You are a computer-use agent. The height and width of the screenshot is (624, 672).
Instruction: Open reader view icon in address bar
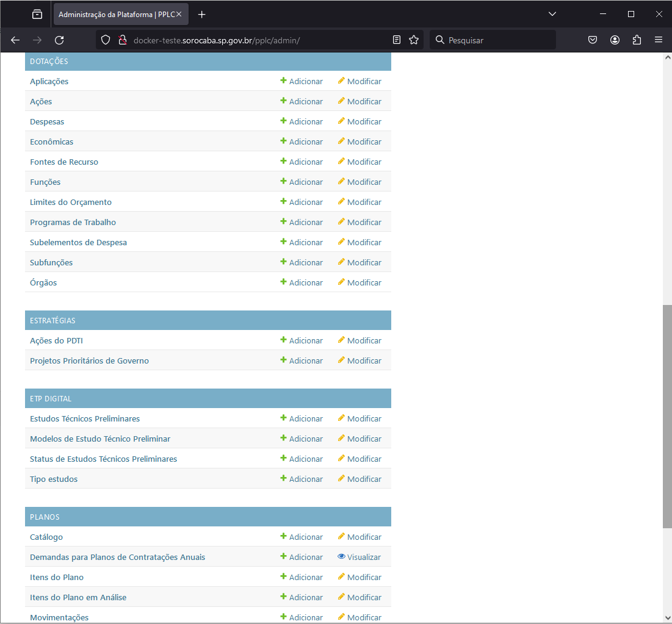click(397, 40)
